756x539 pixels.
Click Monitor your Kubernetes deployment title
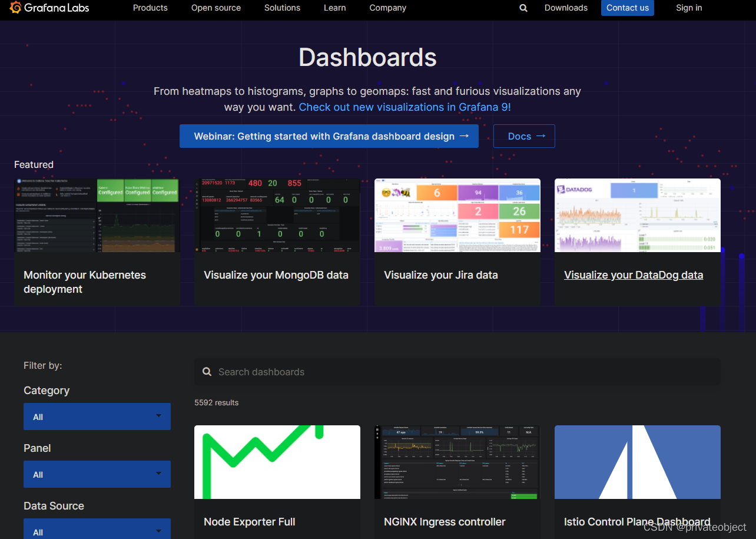85,282
